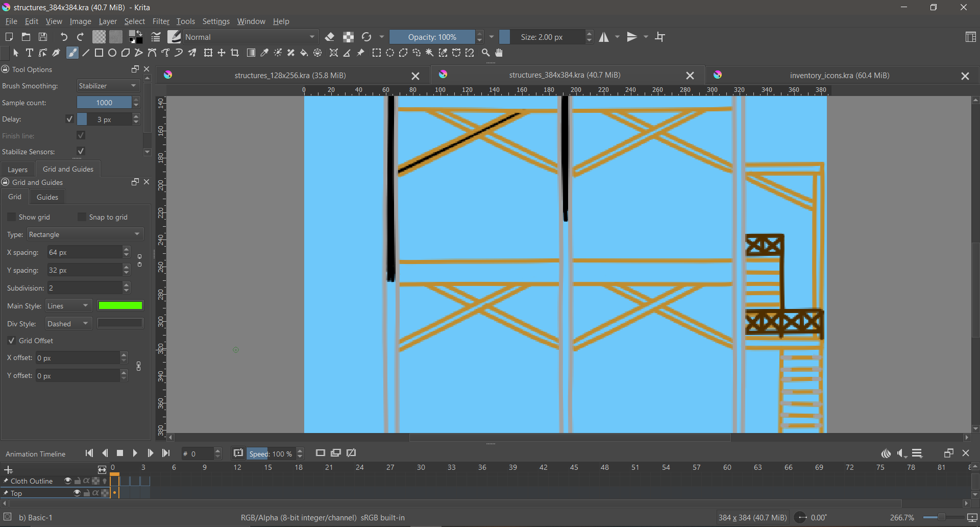Open the Brush Smoothing Stabilizer dropdown

(x=108, y=86)
